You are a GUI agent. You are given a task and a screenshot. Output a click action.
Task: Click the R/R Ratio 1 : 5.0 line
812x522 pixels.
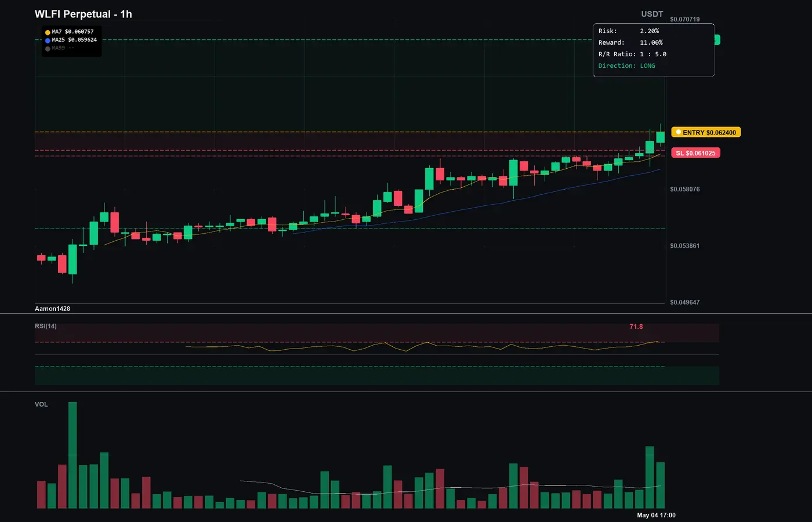(632, 54)
